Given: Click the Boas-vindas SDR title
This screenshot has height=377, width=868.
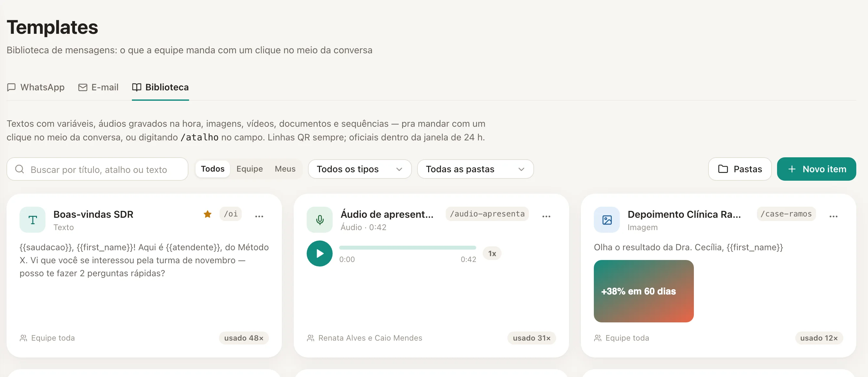Looking at the screenshot, I should tap(93, 214).
